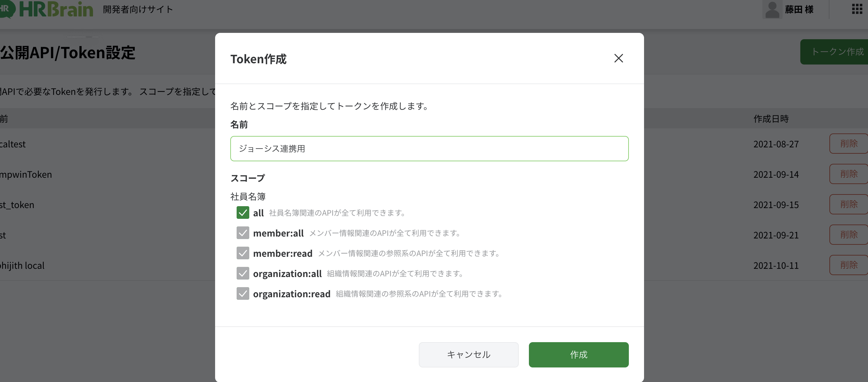Toggle the member:read scope checkbox
The width and height of the screenshot is (868, 382).
click(243, 253)
